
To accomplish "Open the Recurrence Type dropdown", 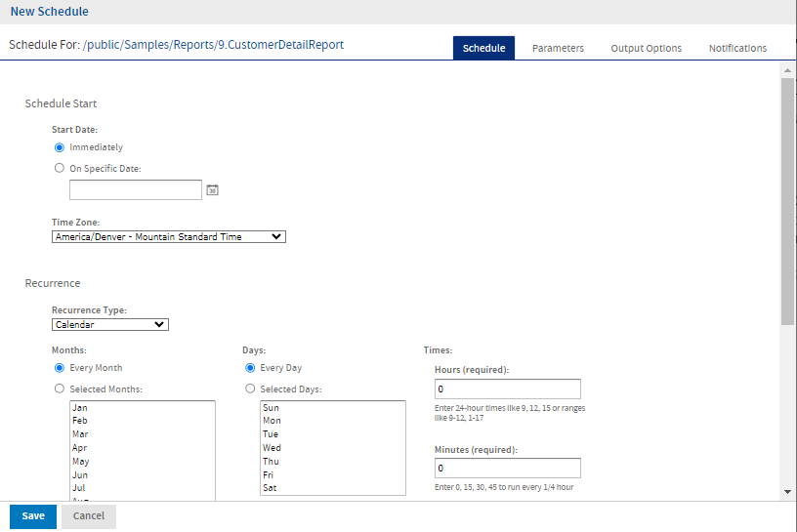I will pos(109,325).
